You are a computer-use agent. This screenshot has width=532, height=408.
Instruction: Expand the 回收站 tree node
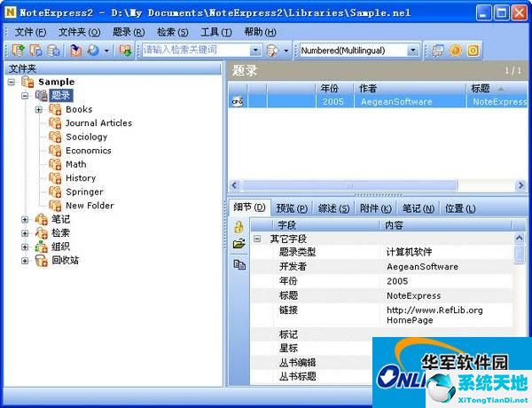25,261
